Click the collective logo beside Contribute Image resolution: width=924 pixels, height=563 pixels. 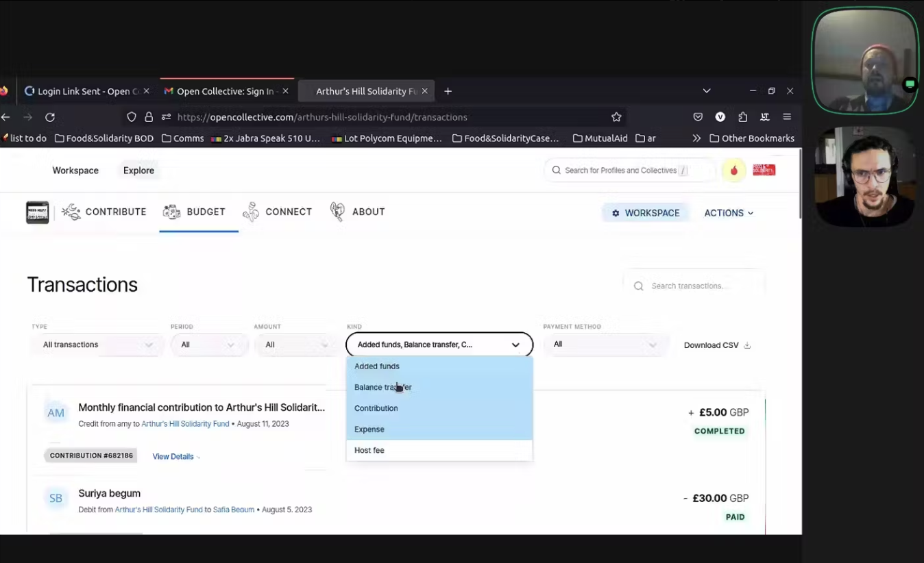tap(38, 212)
